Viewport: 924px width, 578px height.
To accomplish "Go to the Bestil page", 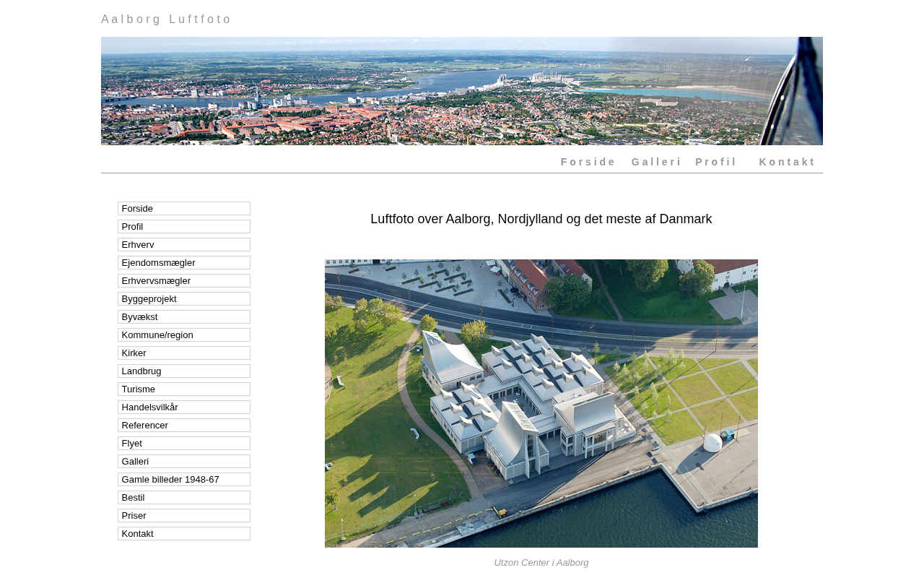I will pos(184,498).
